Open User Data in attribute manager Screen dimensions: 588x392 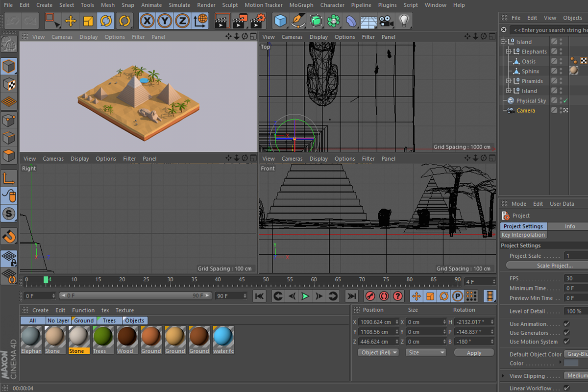(x=562, y=204)
